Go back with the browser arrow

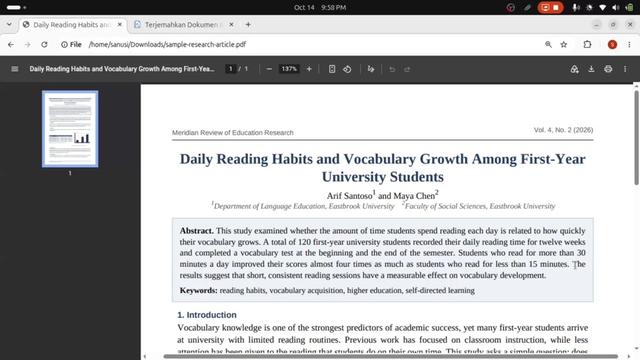point(11,44)
